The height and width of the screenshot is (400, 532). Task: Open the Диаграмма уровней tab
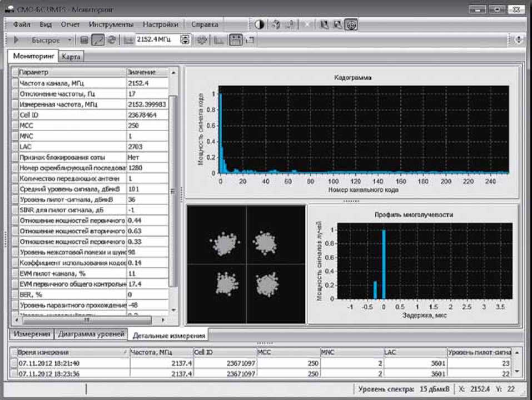(x=91, y=334)
